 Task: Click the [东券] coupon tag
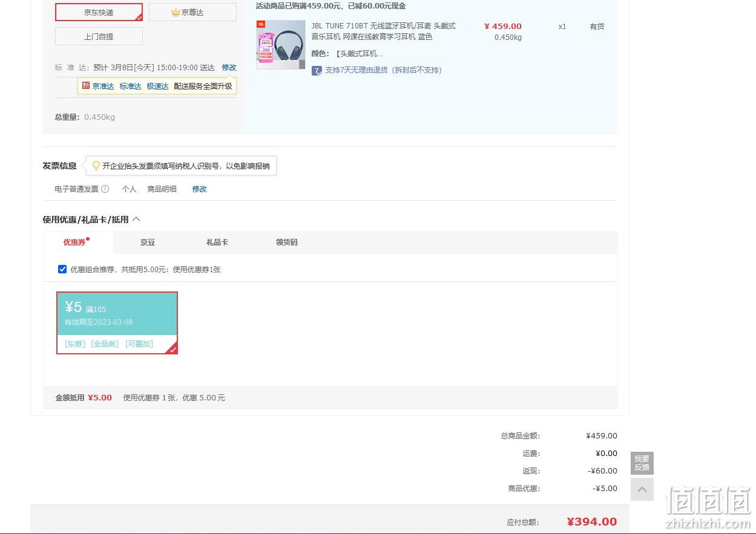[x=75, y=344]
